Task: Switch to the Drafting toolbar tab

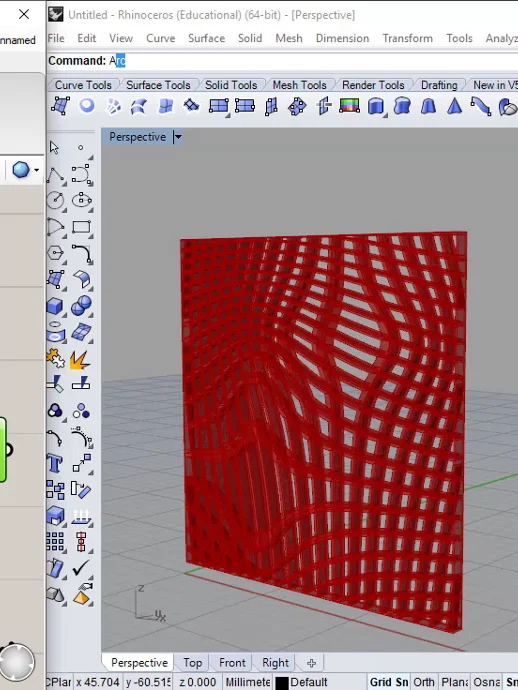Action: click(x=439, y=85)
